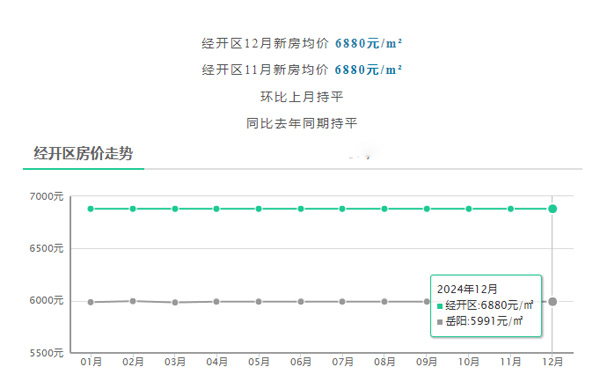Click the green 09月 data point

coord(427,209)
